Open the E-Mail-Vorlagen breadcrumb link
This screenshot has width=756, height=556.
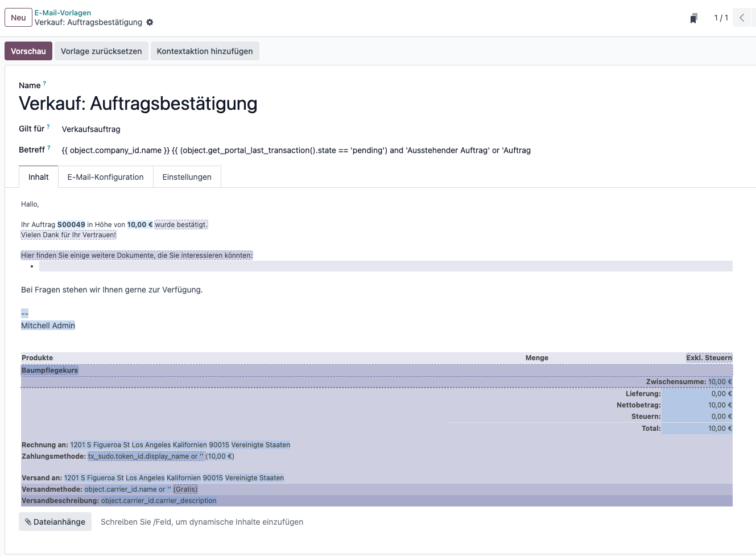coord(63,13)
